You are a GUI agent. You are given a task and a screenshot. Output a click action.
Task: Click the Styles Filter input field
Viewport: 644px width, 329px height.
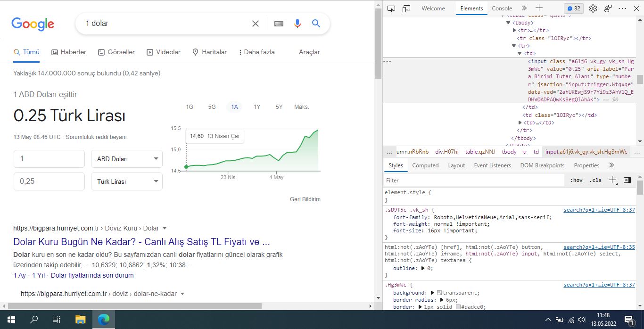coord(474,180)
